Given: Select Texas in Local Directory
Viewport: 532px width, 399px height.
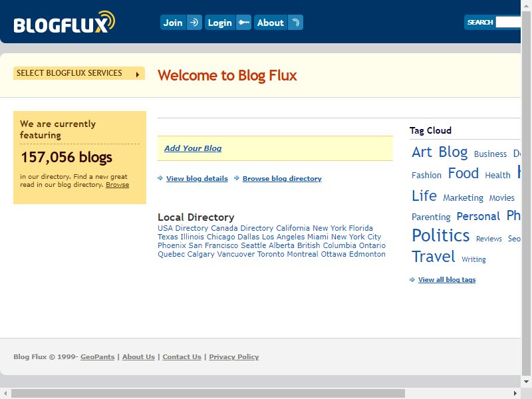Looking at the screenshot, I should 168,237.
